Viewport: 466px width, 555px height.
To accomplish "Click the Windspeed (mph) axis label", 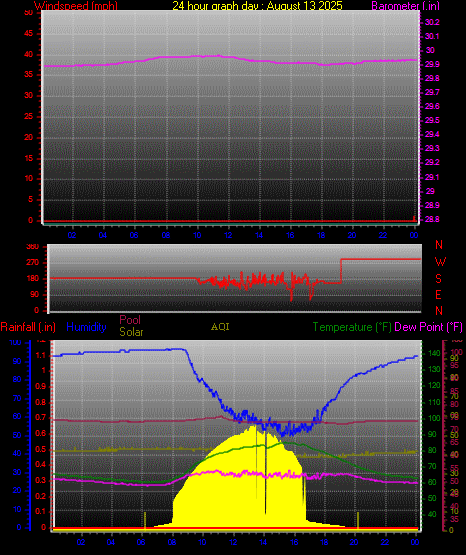I will [x=76, y=6].
